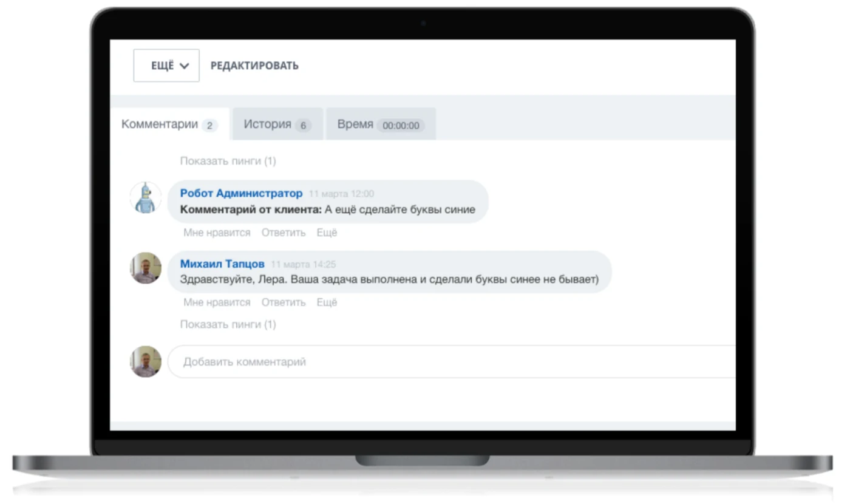Image resolution: width=850 pixels, height=504 pixels.
Task: Click Михаил Тапцов avatar beside his comment
Action: (146, 268)
